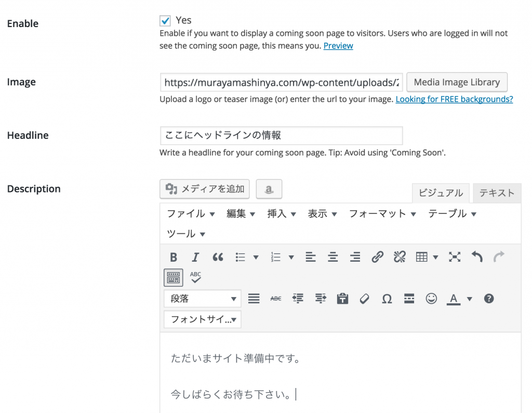Image resolution: width=532 pixels, height=413 pixels.
Task: Uncheck the Enable Yes checkbox
Action: click(165, 21)
